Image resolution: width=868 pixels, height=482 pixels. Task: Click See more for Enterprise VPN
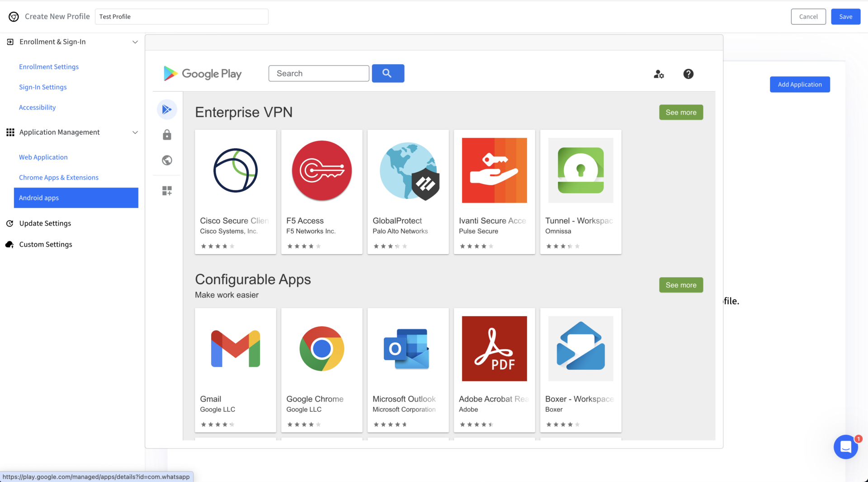pos(681,112)
